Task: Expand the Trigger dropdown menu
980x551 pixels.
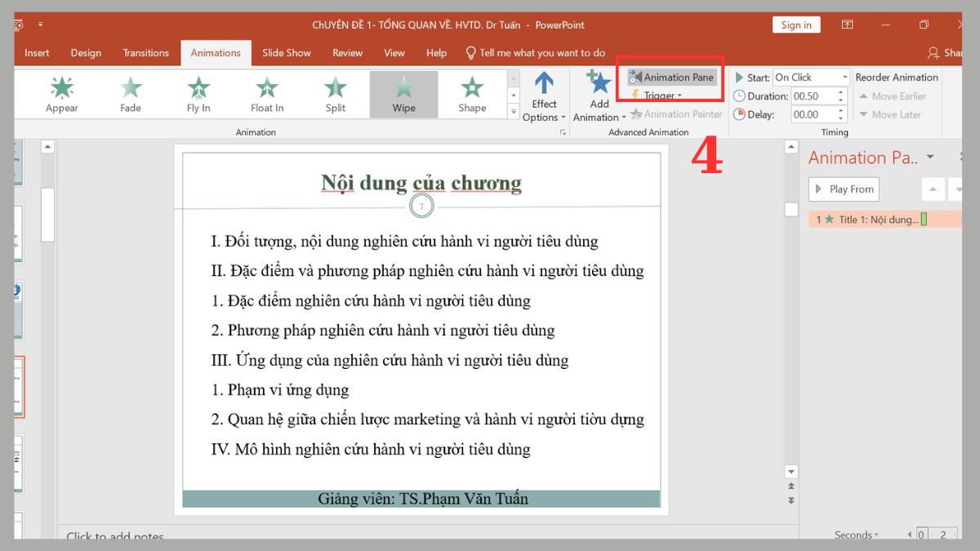Action: [663, 95]
